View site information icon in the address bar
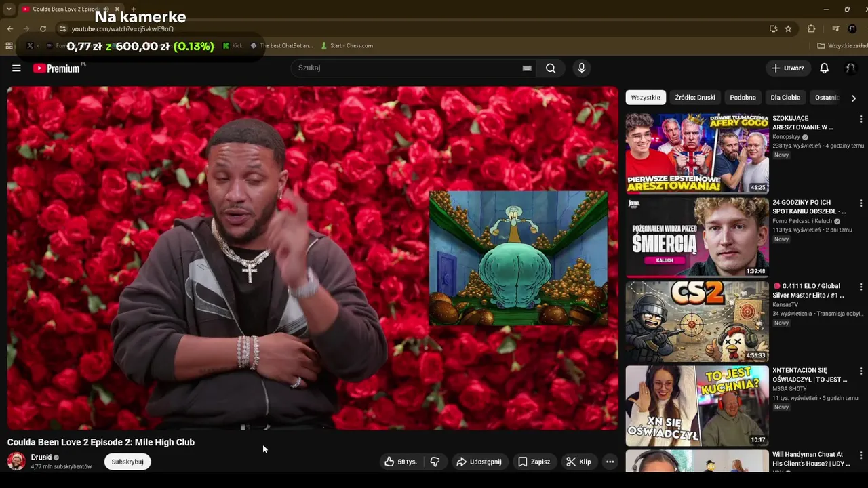This screenshot has height=488, width=868. [x=62, y=28]
